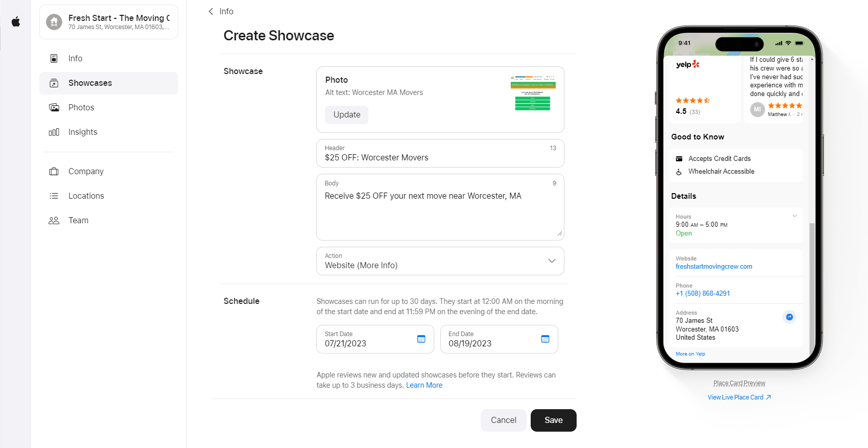Click the Update photo button

[x=346, y=115]
